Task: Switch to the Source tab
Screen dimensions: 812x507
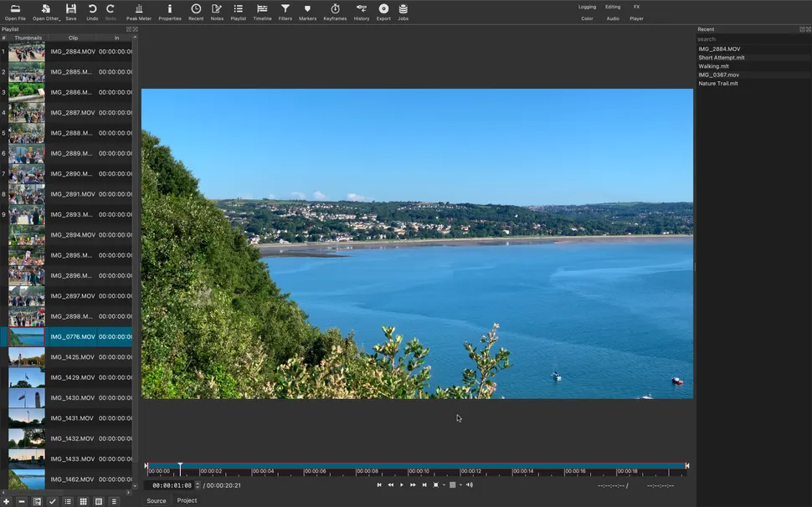Action: point(157,500)
